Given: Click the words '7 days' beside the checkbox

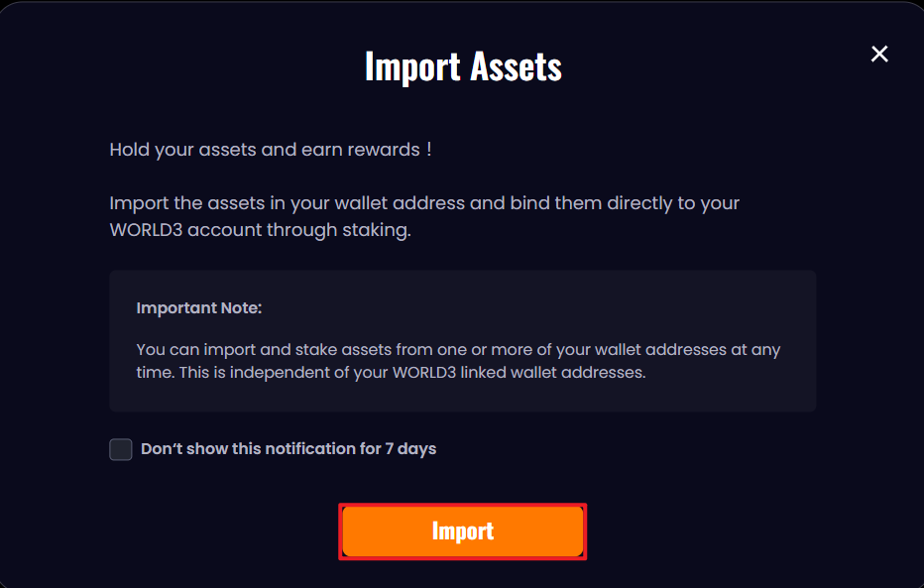Looking at the screenshot, I should point(411,449).
